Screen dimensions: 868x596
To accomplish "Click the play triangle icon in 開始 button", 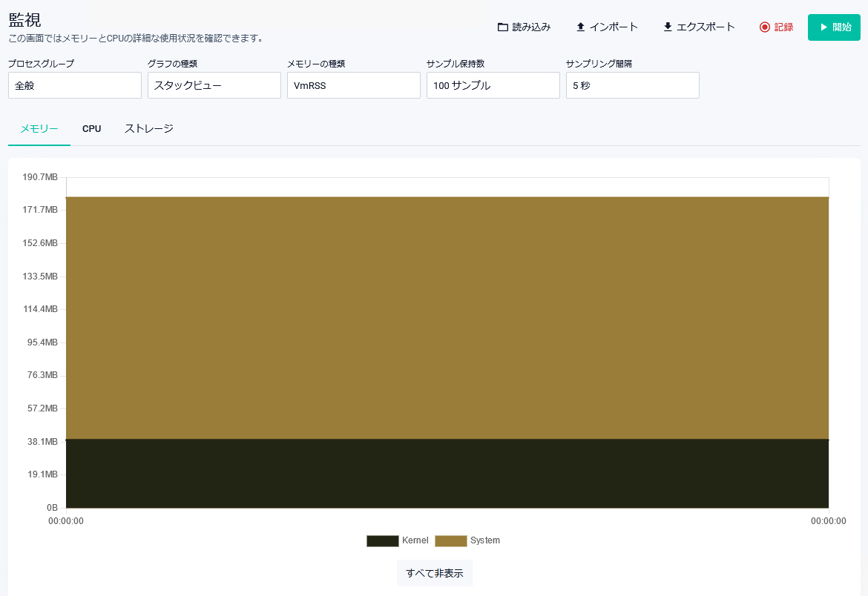I will pos(823,27).
